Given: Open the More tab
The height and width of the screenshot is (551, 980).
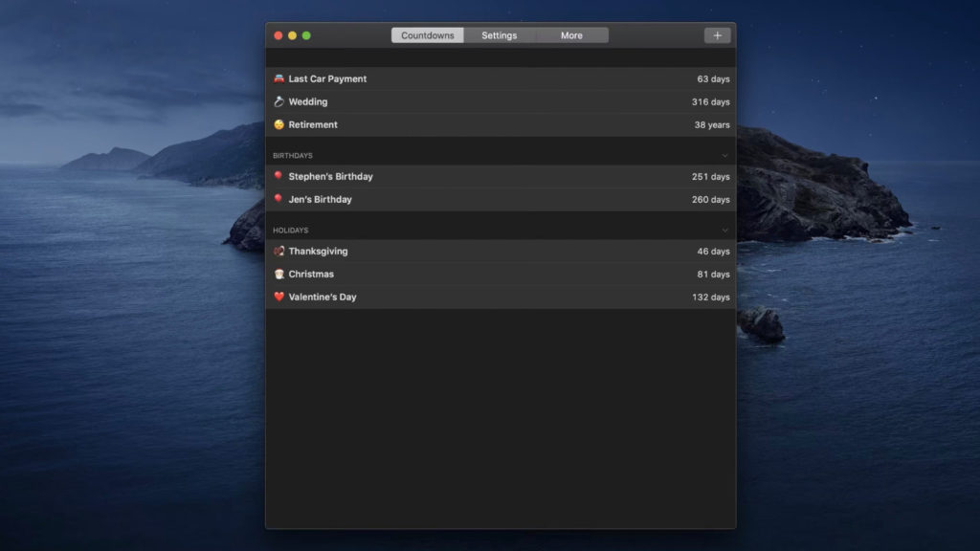Looking at the screenshot, I should 571,34.
